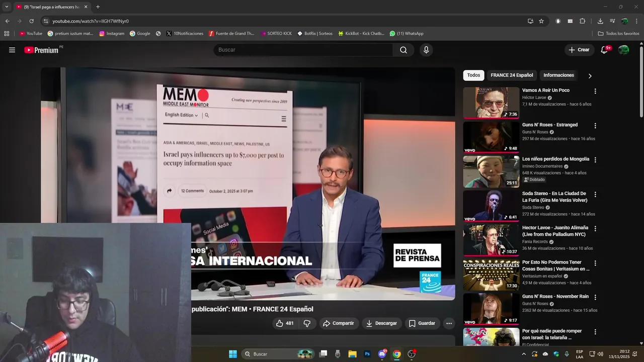Viewport: 644px width, 362px height.
Task: Dislike the video with thumbs down
Action: tap(307, 323)
